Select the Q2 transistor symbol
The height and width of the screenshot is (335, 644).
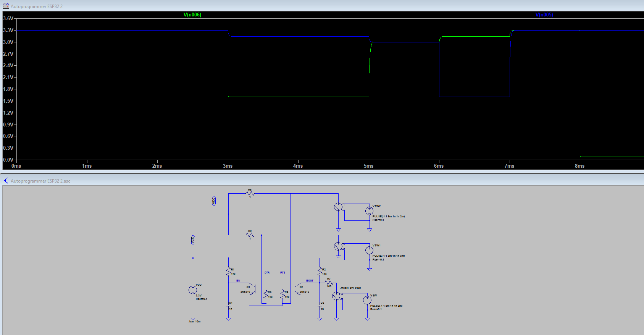[296, 289]
